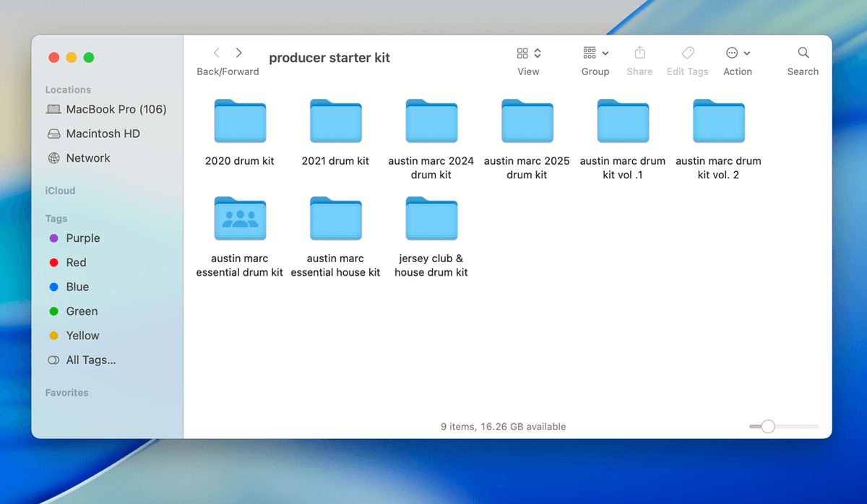Select austin marc 2025 drum kit folder
This screenshot has height=504, width=867.
pos(527,121)
